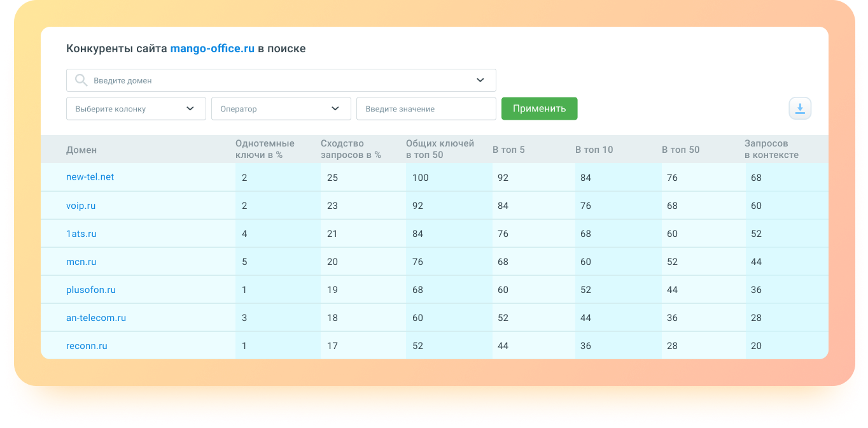Click the green 'Применить' button
Screen dimensions: 868x428
click(540, 109)
